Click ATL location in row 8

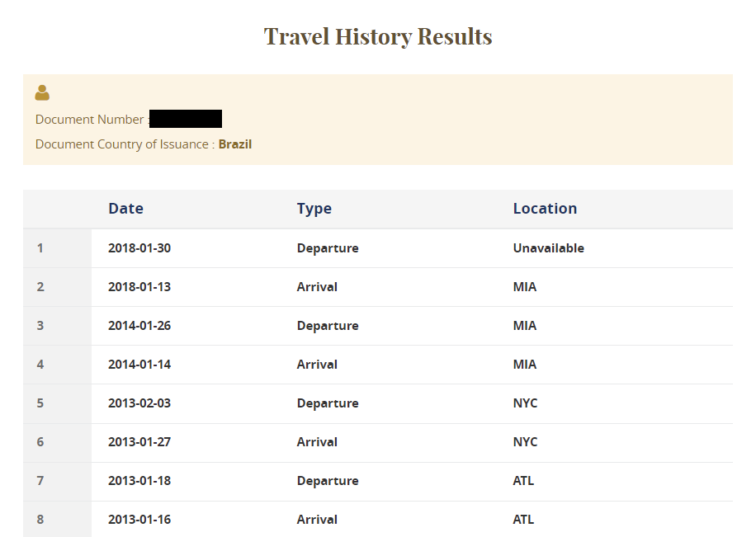click(x=523, y=520)
